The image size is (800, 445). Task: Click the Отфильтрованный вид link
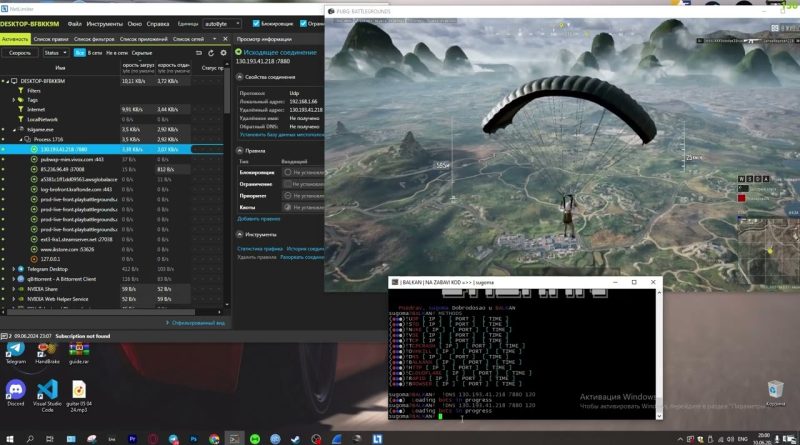(198, 323)
